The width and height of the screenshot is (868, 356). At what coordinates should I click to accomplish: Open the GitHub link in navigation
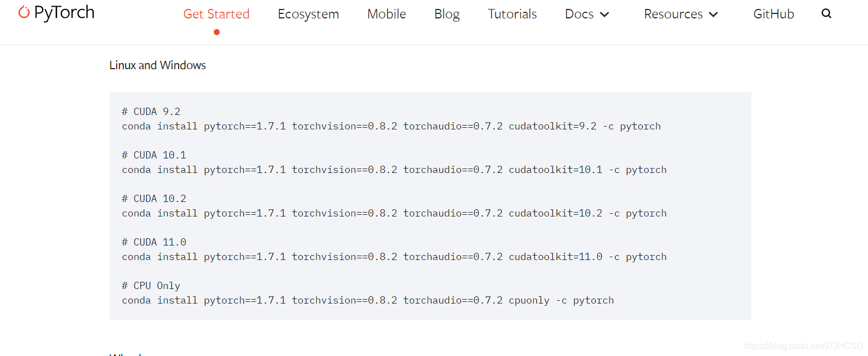click(774, 14)
